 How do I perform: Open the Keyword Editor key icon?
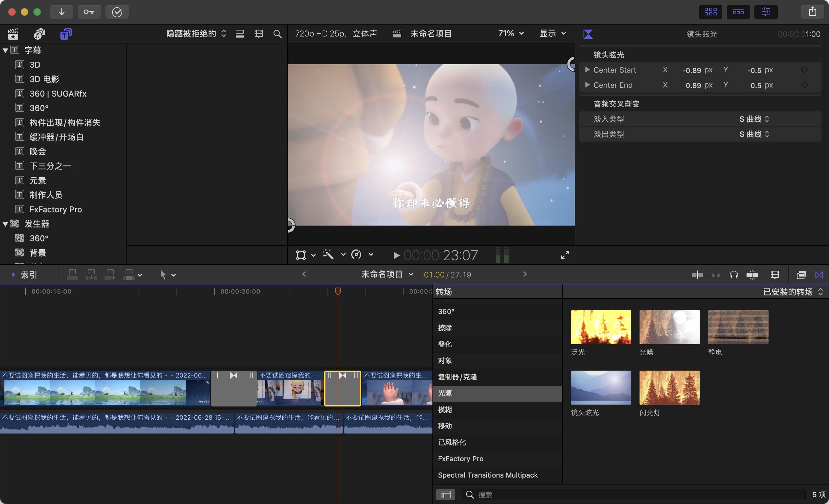(89, 12)
